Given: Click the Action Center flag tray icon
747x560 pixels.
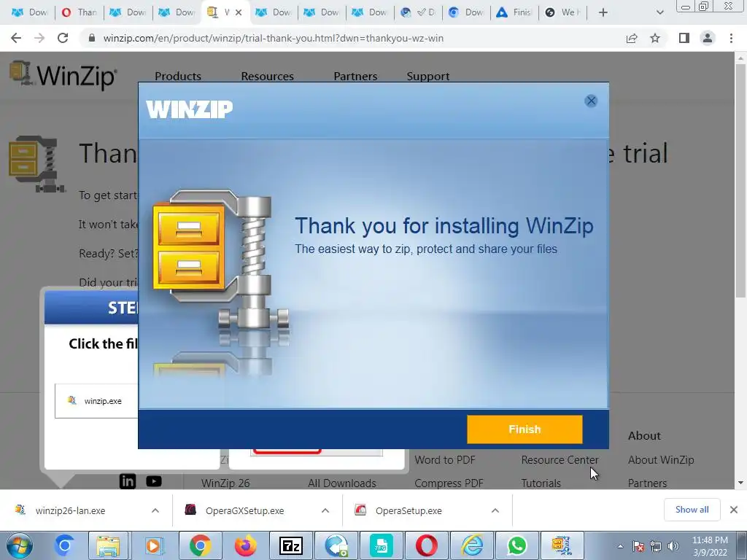Looking at the screenshot, I should coord(638,547).
